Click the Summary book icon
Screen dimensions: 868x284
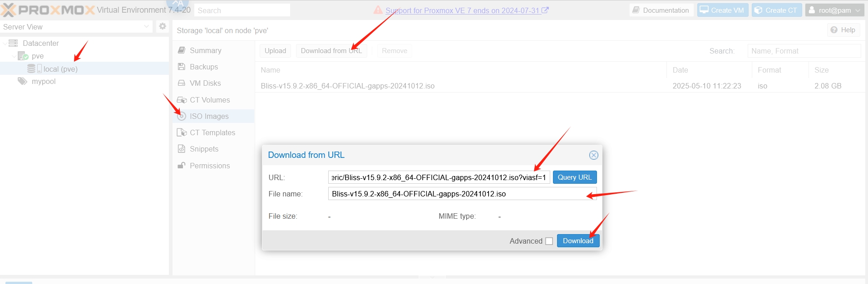click(182, 50)
